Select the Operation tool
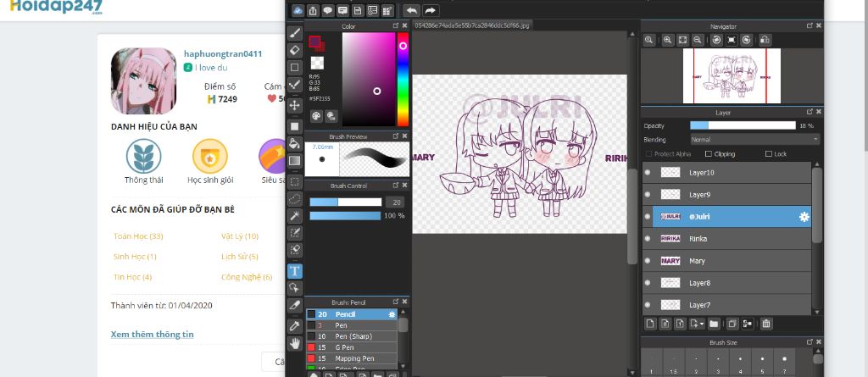Screen dimensions: 868x377 point(295,288)
